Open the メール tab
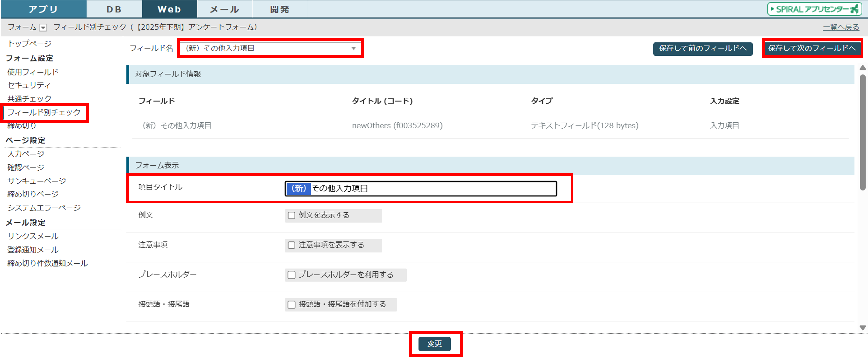Viewport: 868px width, 357px height. [224, 9]
